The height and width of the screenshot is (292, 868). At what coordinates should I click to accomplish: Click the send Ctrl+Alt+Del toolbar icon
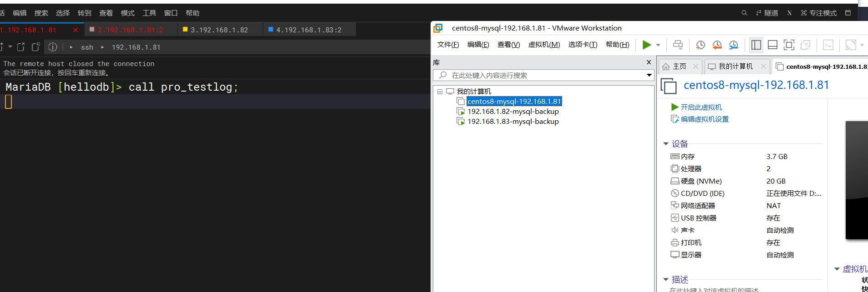click(x=678, y=45)
